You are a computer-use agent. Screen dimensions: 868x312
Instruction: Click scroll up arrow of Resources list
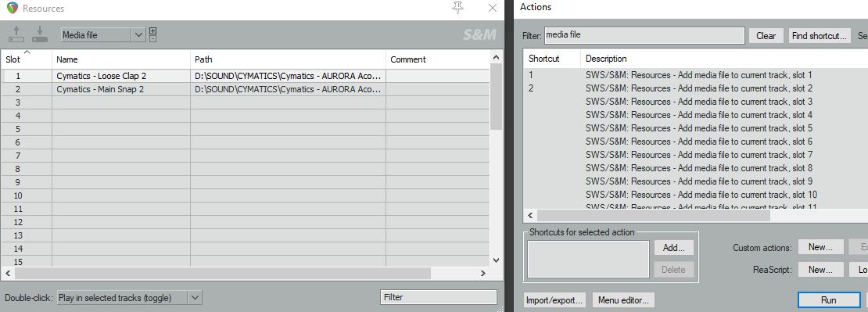[496, 57]
